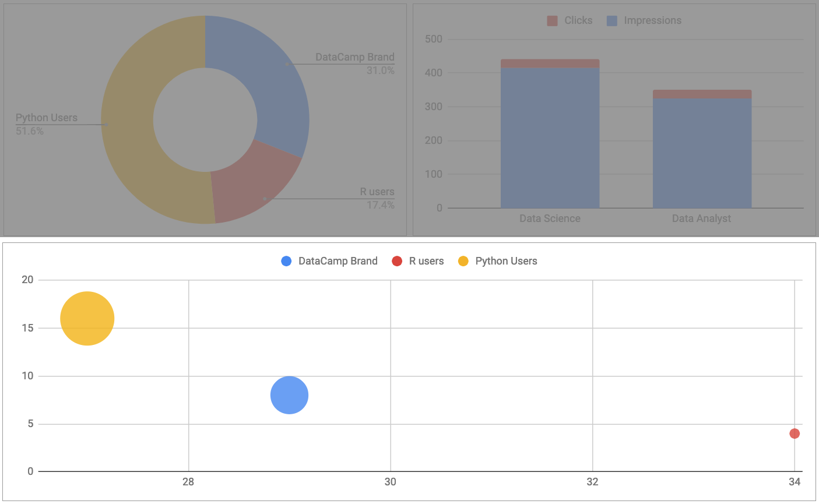Click the yellow Python Users bubble
This screenshot has height=504, width=819.
tap(87, 319)
